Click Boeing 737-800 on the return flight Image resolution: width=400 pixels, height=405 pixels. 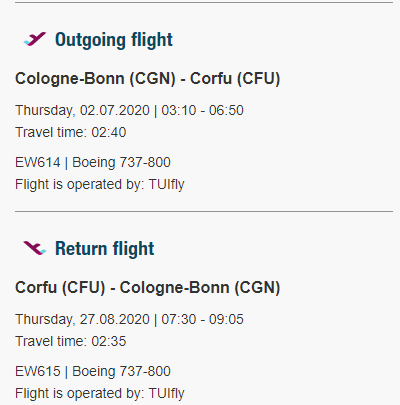coord(121,371)
